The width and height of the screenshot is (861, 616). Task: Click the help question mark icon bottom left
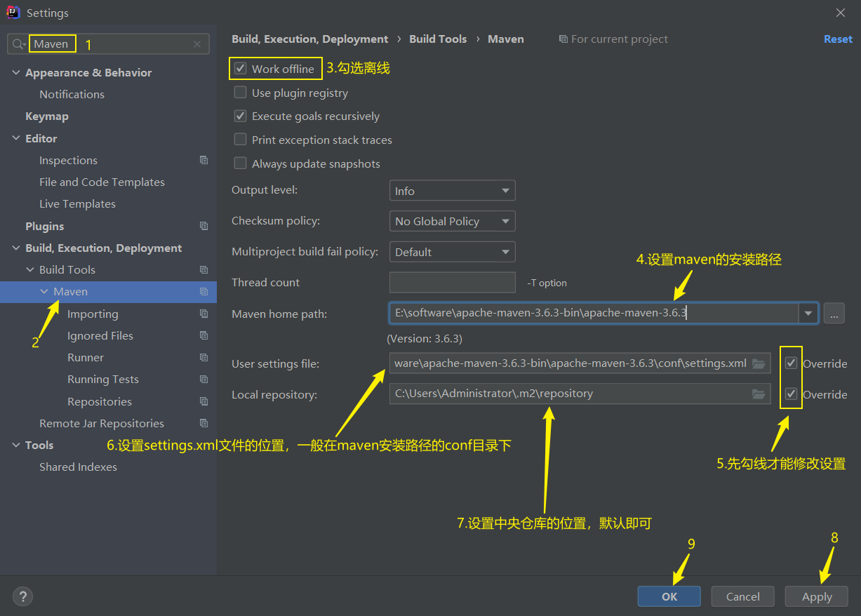22,596
